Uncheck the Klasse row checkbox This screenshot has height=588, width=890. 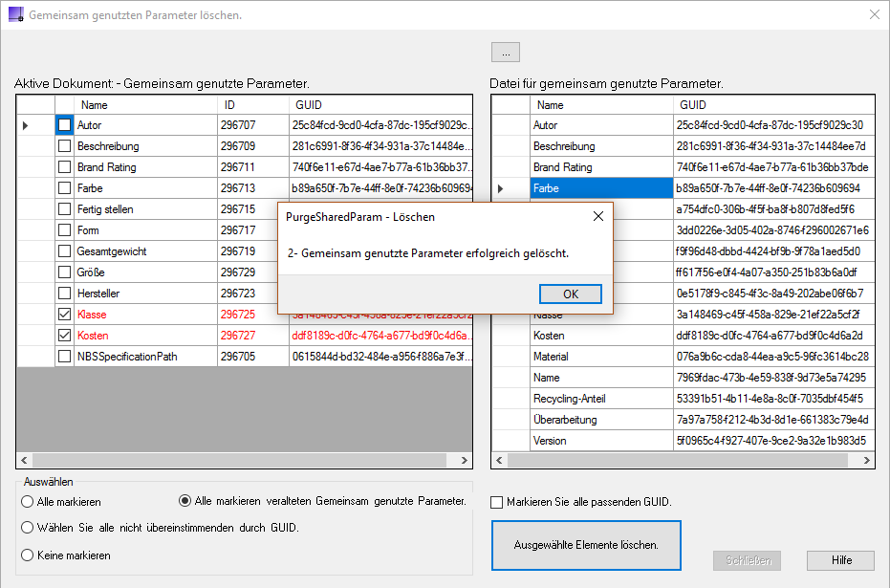point(65,314)
